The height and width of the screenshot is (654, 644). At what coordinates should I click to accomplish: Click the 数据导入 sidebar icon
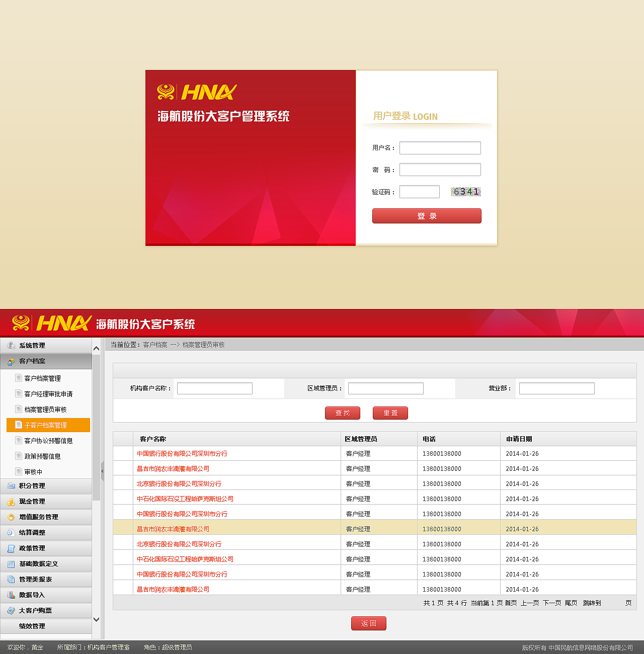11,595
